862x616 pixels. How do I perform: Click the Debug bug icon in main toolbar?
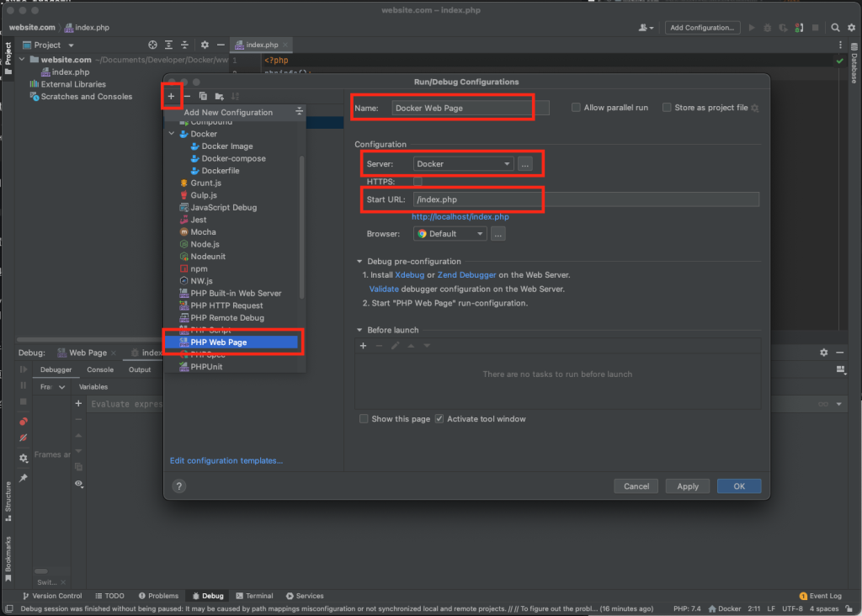tap(768, 28)
